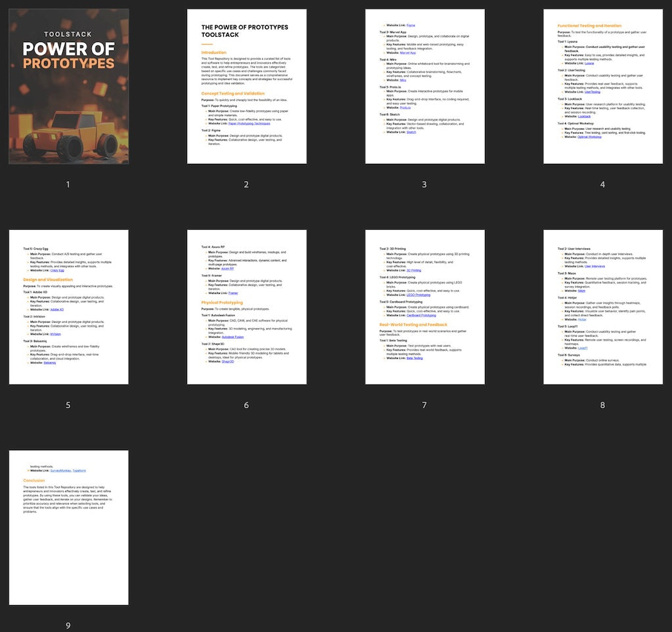Select the page 7 thumbnail
The image size is (672, 632).
tap(424, 306)
